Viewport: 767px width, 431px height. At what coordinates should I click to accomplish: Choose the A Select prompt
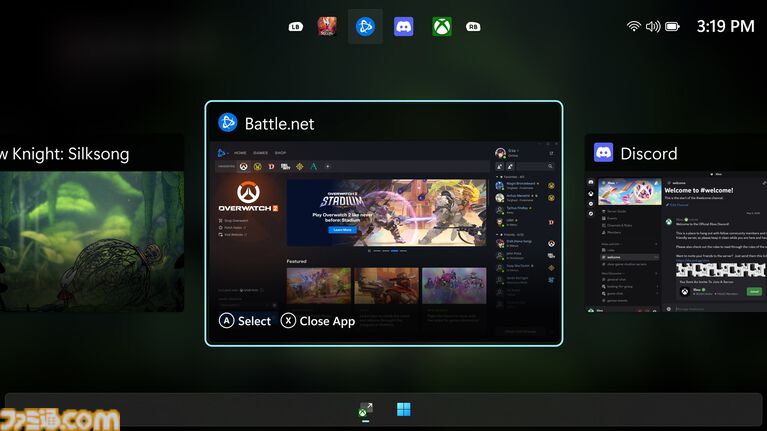(x=245, y=321)
